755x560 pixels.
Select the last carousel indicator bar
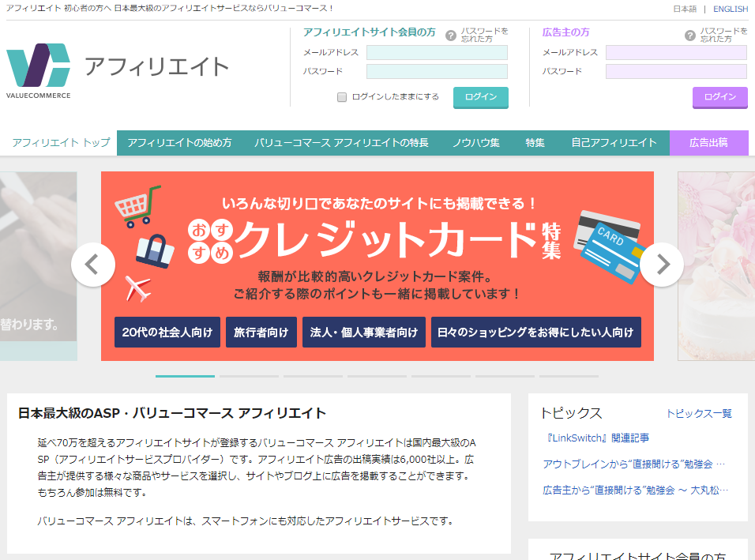(x=569, y=376)
